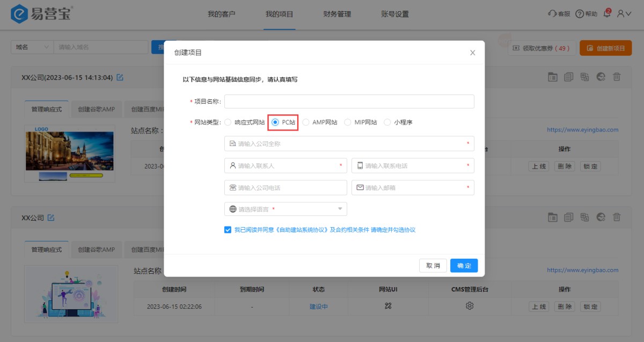Open the 账号设置 navigation item
Screen dimensions: 644x342
pyautogui.click(x=394, y=14)
